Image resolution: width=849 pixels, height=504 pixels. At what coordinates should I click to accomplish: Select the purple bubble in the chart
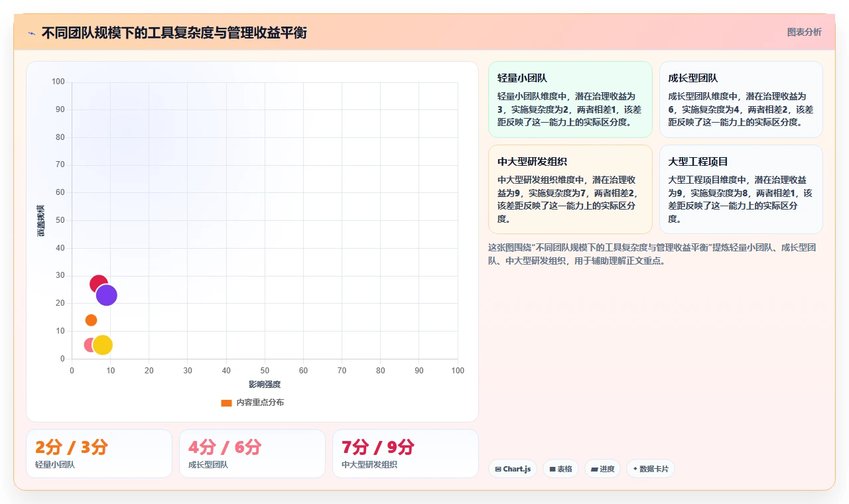pos(106,295)
